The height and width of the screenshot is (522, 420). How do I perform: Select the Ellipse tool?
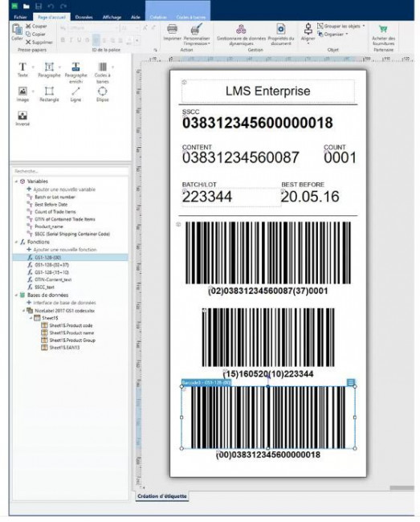pyautogui.click(x=103, y=94)
